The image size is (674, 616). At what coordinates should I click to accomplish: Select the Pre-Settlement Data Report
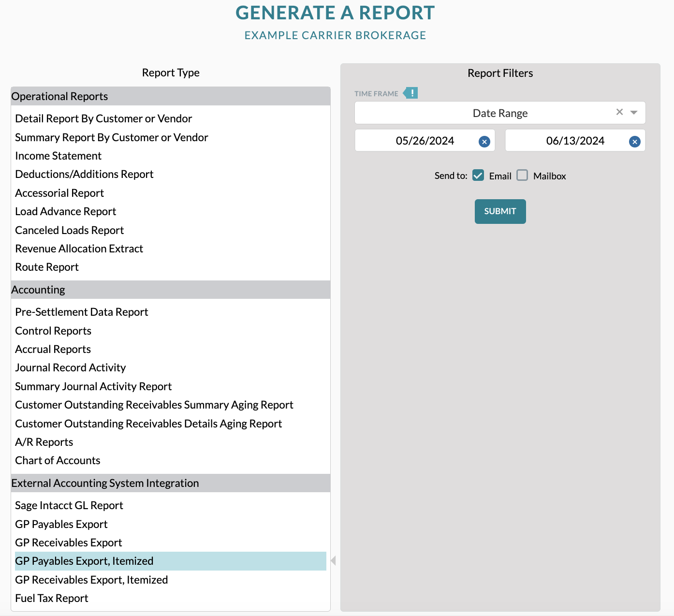coord(81,312)
